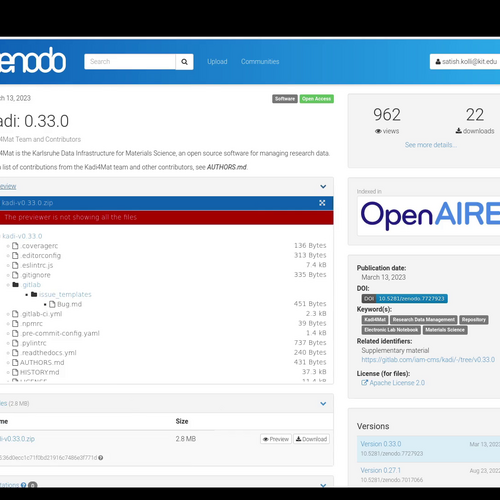Screen dimensions: 500x500
Task: Select the .eslintrc.js file icon
Action: pyautogui.click(x=15, y=265)
